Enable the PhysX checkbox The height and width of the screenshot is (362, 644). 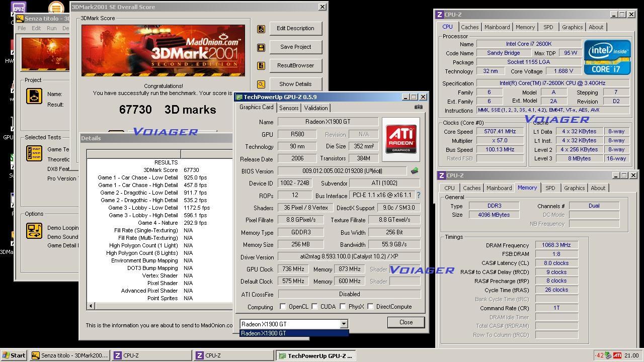click(343, 307)
